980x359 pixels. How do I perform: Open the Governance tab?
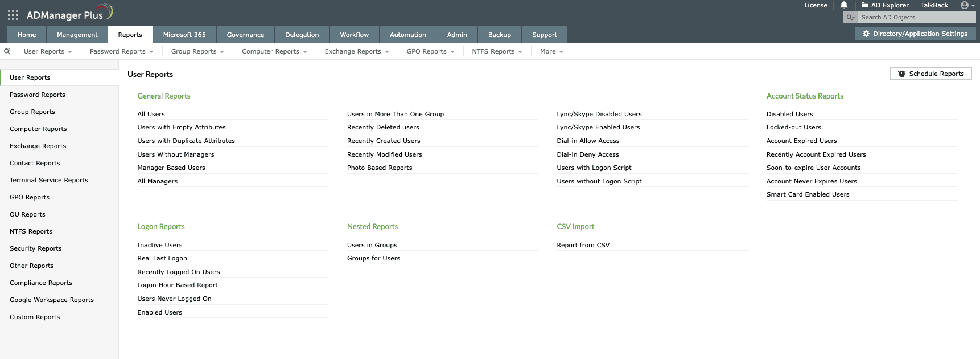click(x=245, y=35)
